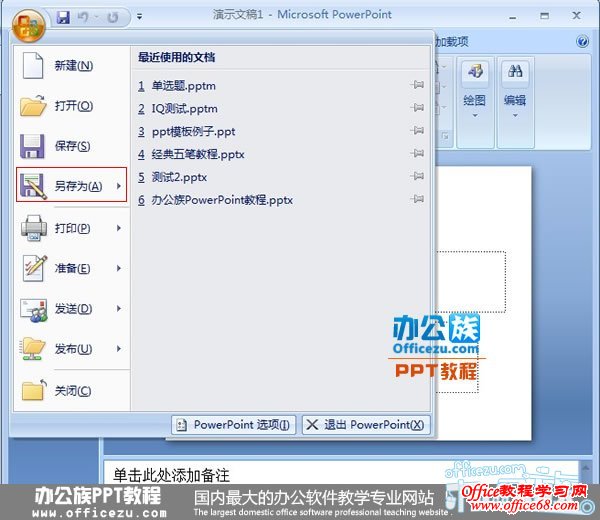This screenshot has height=520, width=600.
Task: Pin 单选题.pptm to the recent list
Action: point(417,85)
